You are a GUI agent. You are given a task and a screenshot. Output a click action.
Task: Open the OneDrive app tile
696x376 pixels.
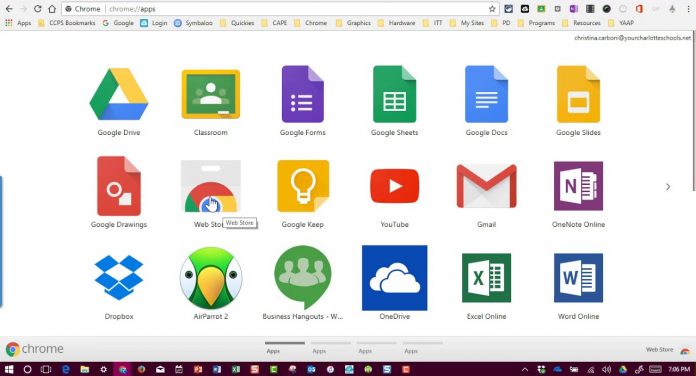click(394, 277)
